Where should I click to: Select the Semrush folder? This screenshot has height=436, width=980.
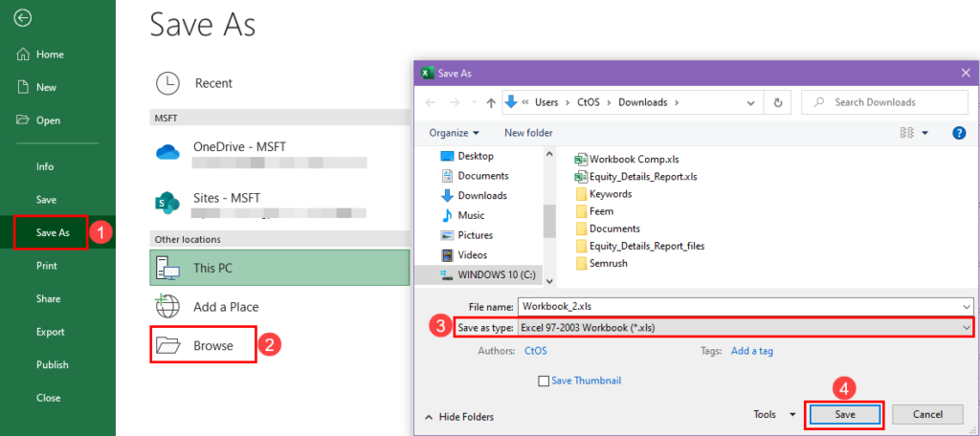click(601, 263)
